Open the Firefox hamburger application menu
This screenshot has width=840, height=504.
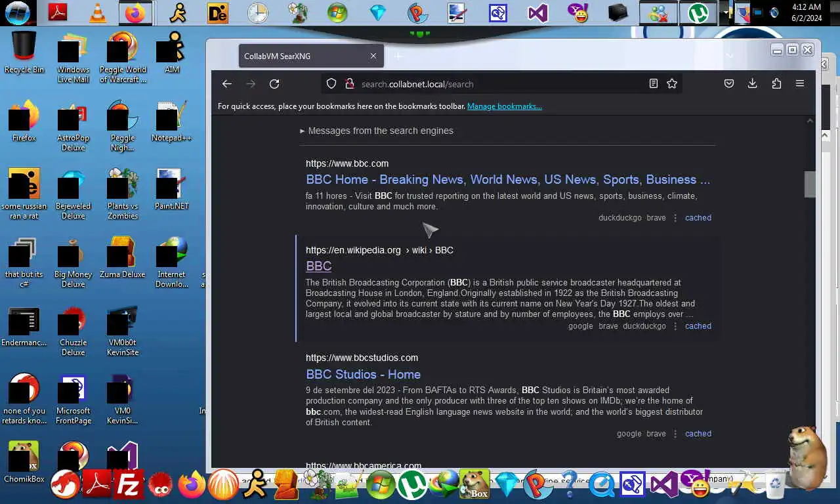tap(800, 84)
